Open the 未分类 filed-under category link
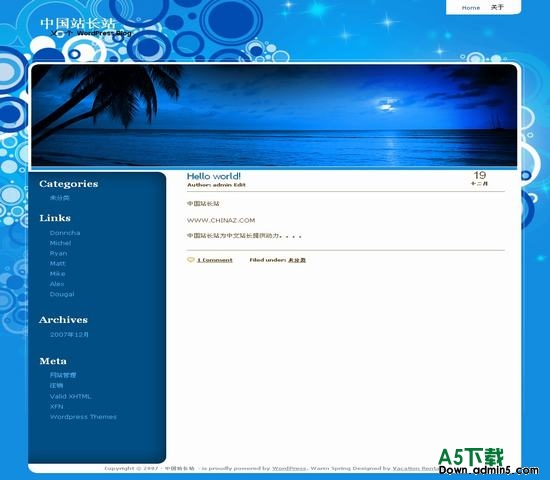Image resolution: width=550 pixels, height=480 pixels. (297, 260)
